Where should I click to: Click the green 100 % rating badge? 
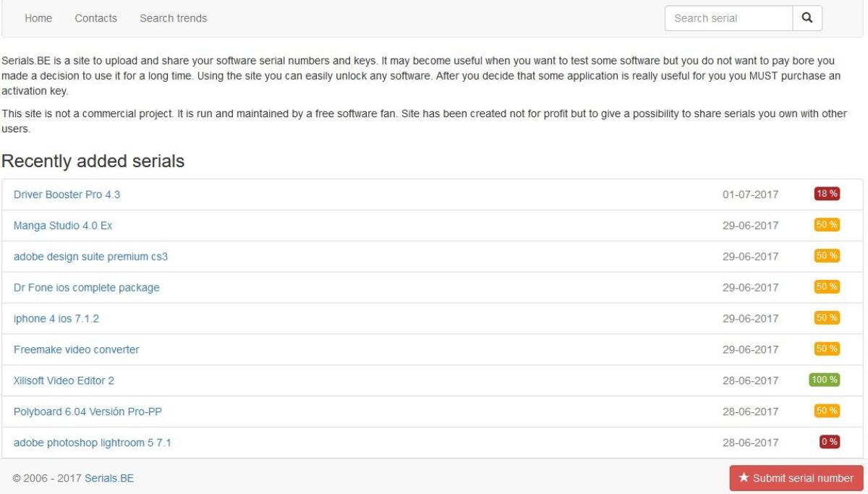(824, 380)
